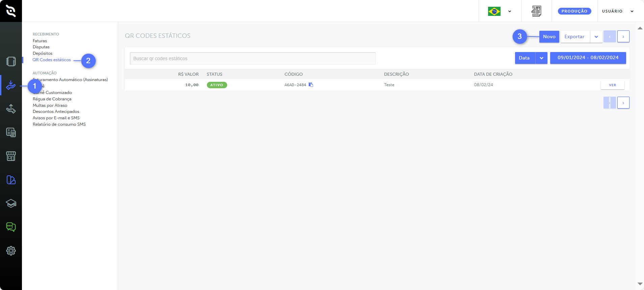
Task: Open Faturas in the sidebar menu
Action: 40,41
